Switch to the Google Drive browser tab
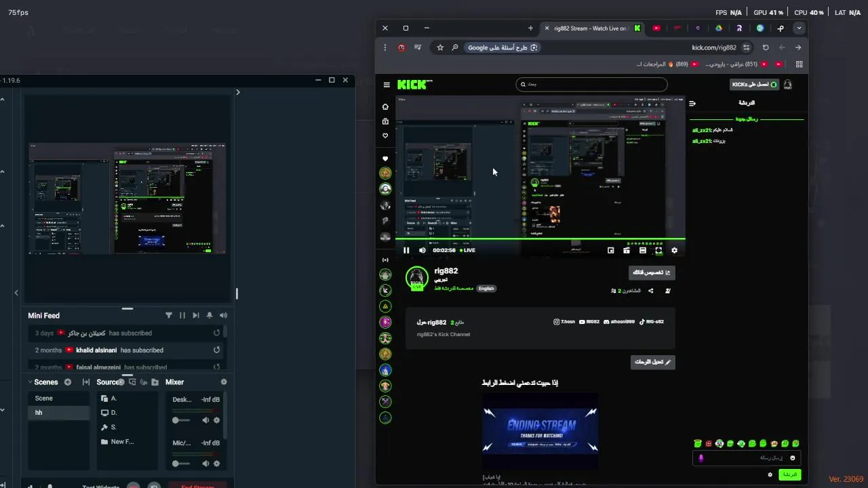 tap(718, 28)
